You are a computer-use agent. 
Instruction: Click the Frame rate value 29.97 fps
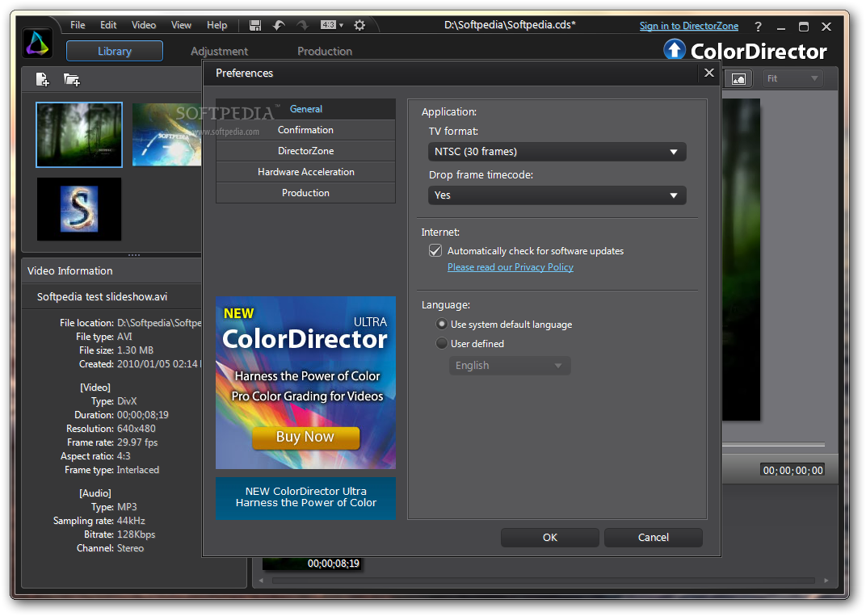pos(137,442)
